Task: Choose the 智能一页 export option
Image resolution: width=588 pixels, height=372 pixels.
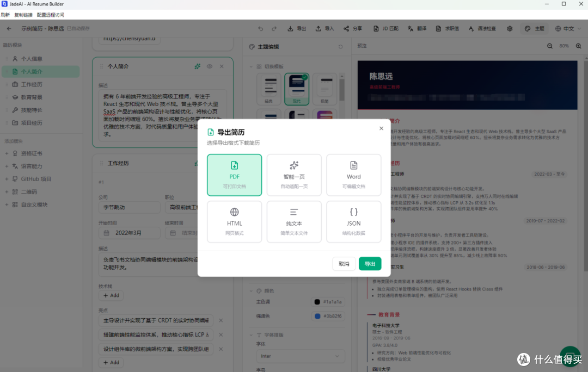Action: point(294,175)
